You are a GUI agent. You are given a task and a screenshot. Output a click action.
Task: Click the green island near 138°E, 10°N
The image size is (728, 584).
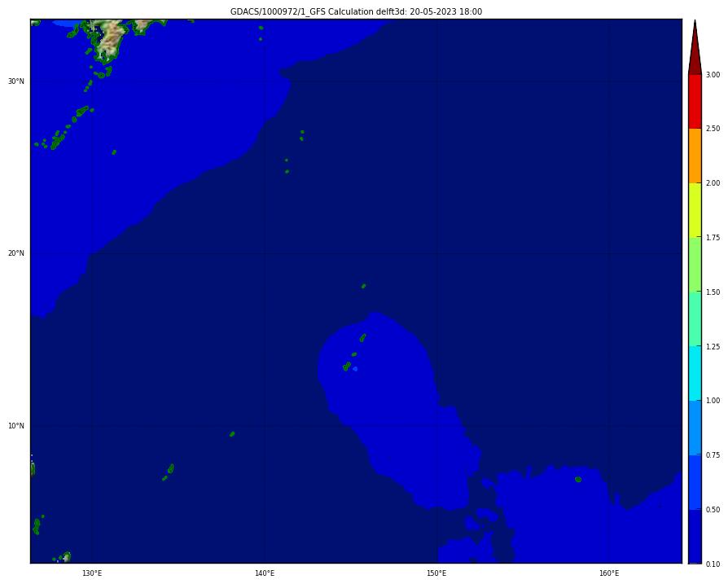click(x=232, y=434)
